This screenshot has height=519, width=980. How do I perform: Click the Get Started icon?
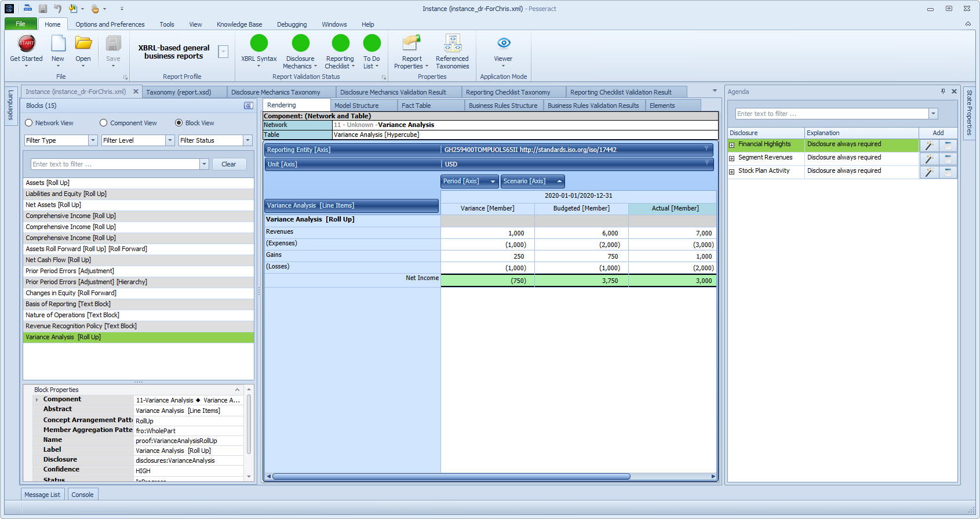tap(27, 43)
